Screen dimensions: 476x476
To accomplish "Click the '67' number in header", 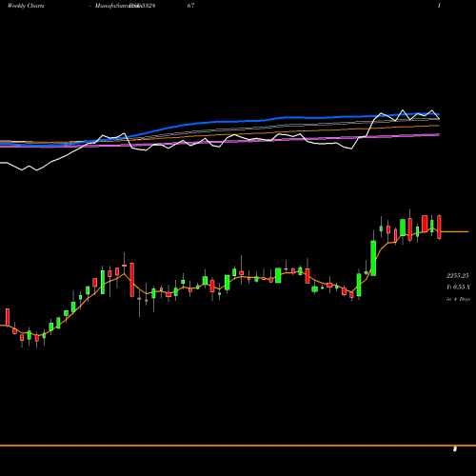I will [190, 6].
